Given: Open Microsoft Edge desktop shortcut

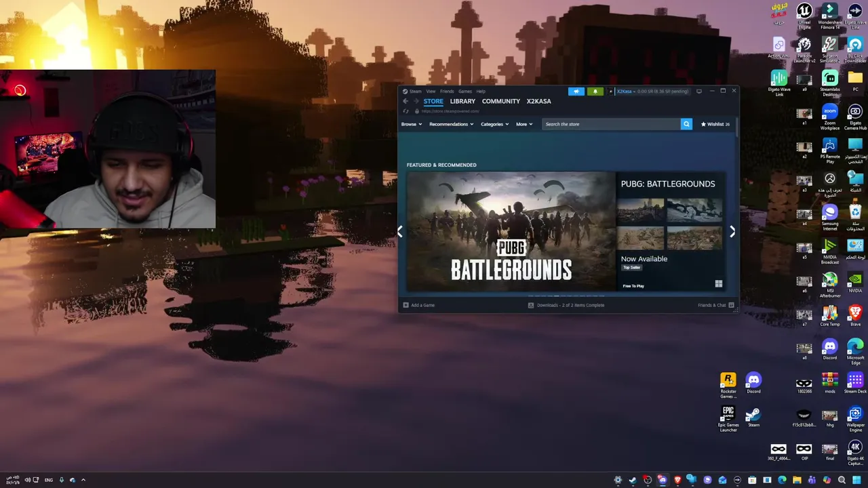Looking at the screenshot, I should (x=855, y=352).
